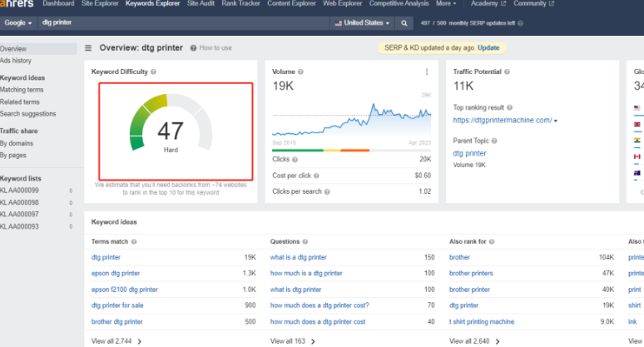This screenshot has height=347, width=644.
Task: Expand the dtgprintermachine.com result dropdown arrow
Action: coord(556,121)
